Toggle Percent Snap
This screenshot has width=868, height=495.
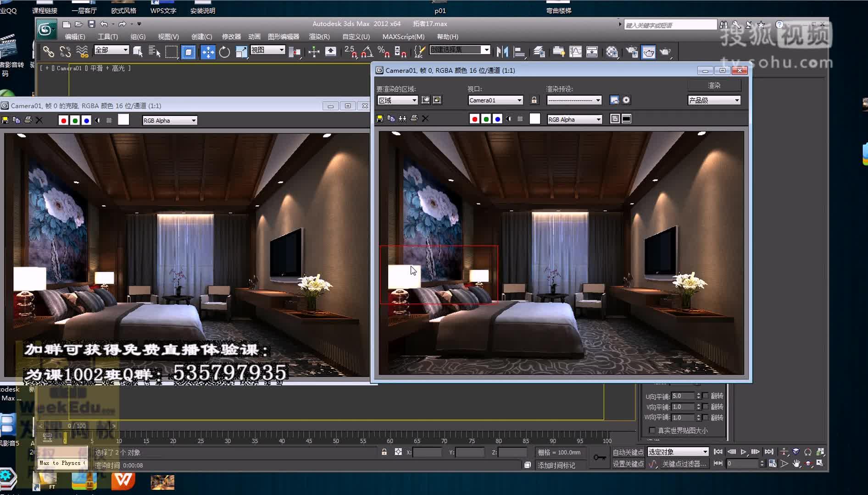pyautogui.click(x=384, y=52)
